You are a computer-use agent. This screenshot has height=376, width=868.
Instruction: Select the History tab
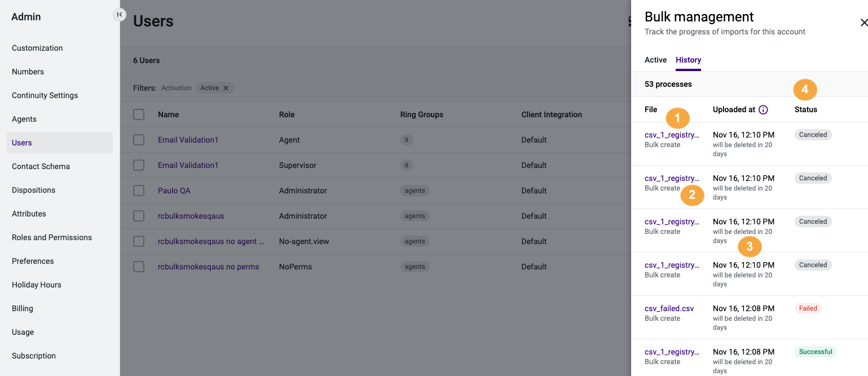pos(688,60)
